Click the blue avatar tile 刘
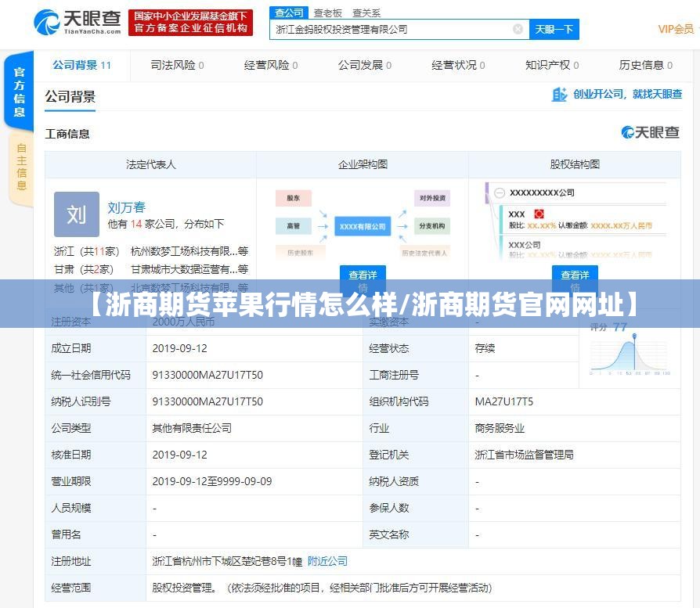Viewport: 700px width, 608px height. (76, 214)
